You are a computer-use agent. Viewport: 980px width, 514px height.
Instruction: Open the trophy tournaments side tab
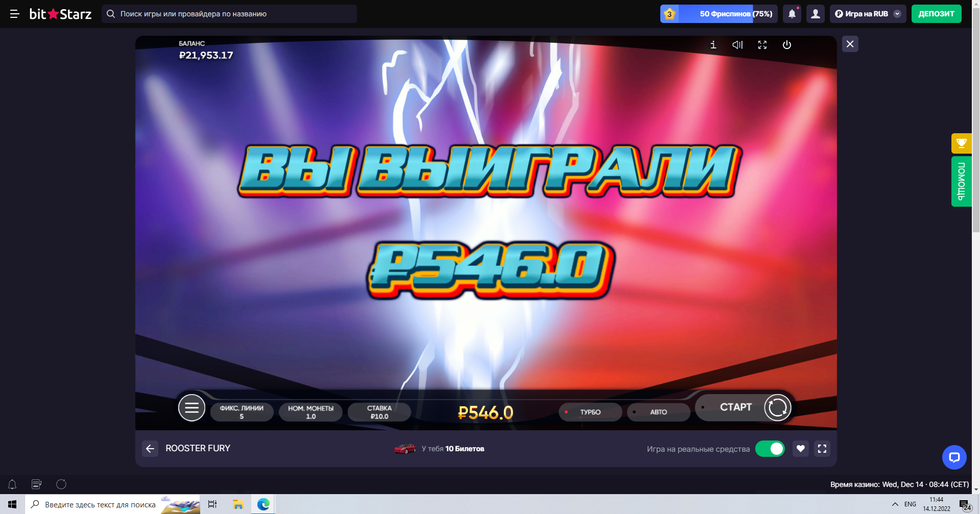(x=962, y=143)
